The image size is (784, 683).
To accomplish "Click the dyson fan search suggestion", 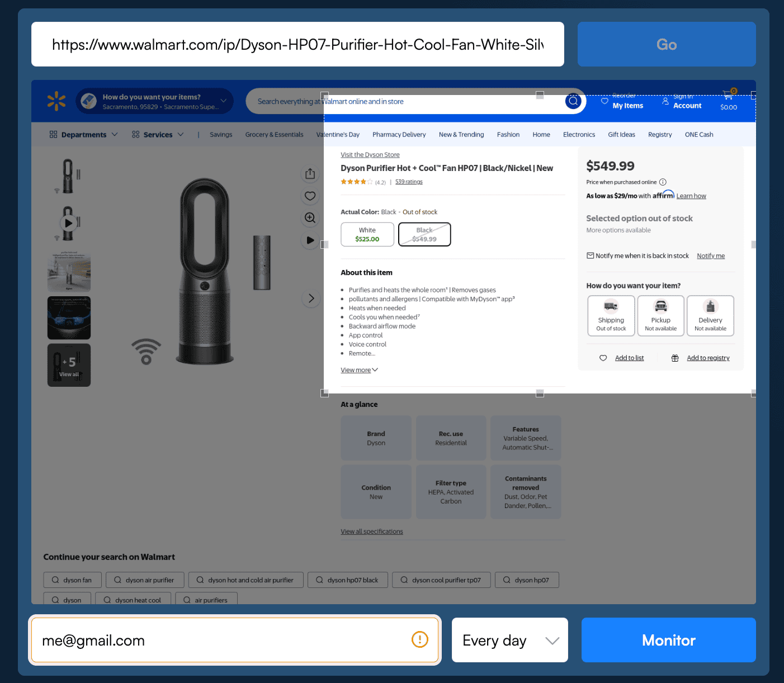I will (72, 580).
